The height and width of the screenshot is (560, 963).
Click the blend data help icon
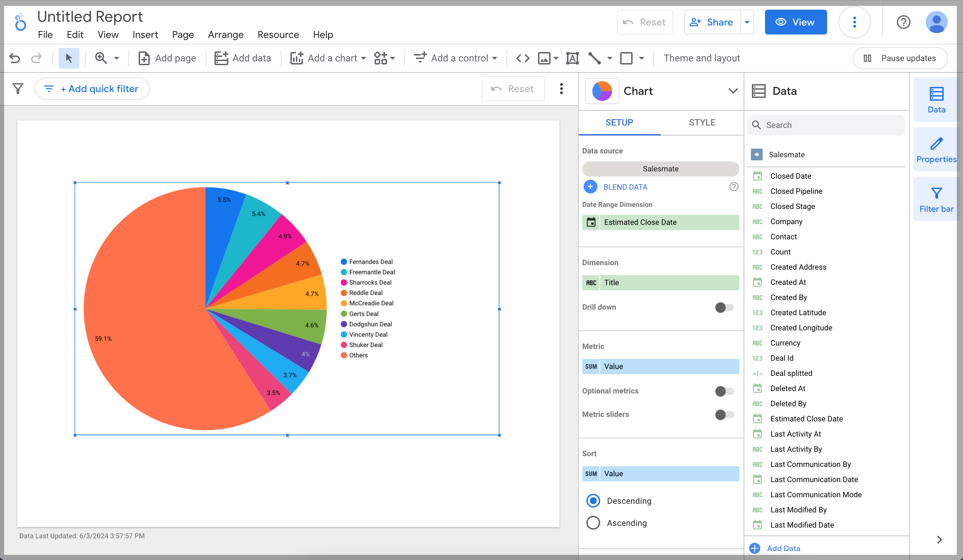pyautogui.click(x=733, y=187)
